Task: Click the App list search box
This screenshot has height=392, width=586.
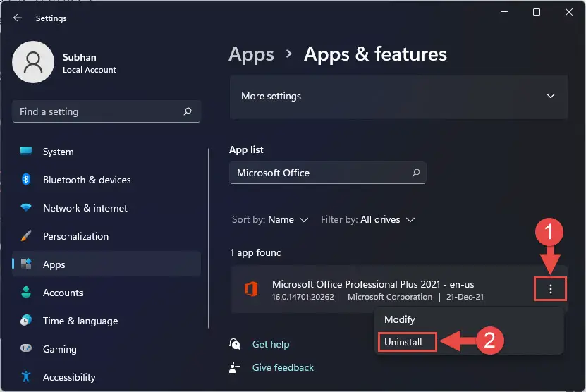Action: click(327, 173)
